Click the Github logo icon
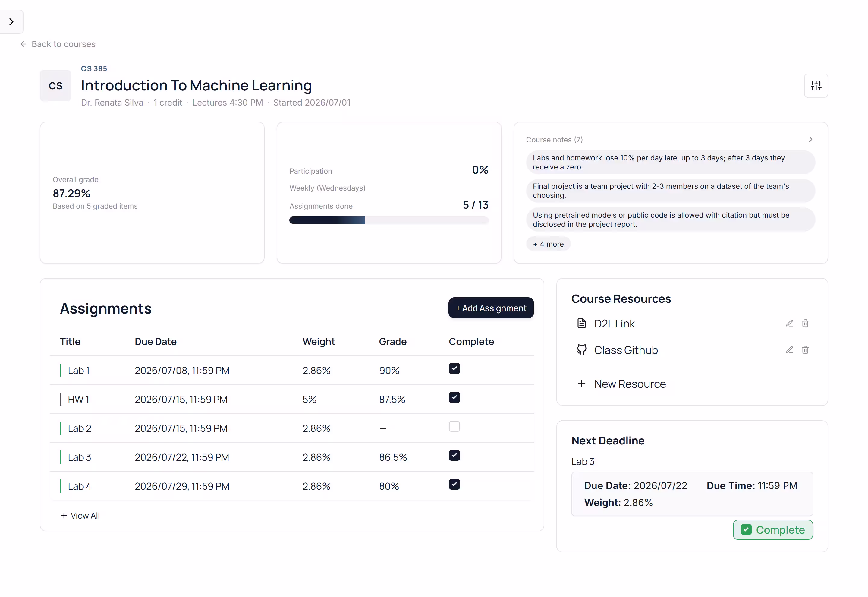This screenshot has width=868, height=597. pos(581,350)
